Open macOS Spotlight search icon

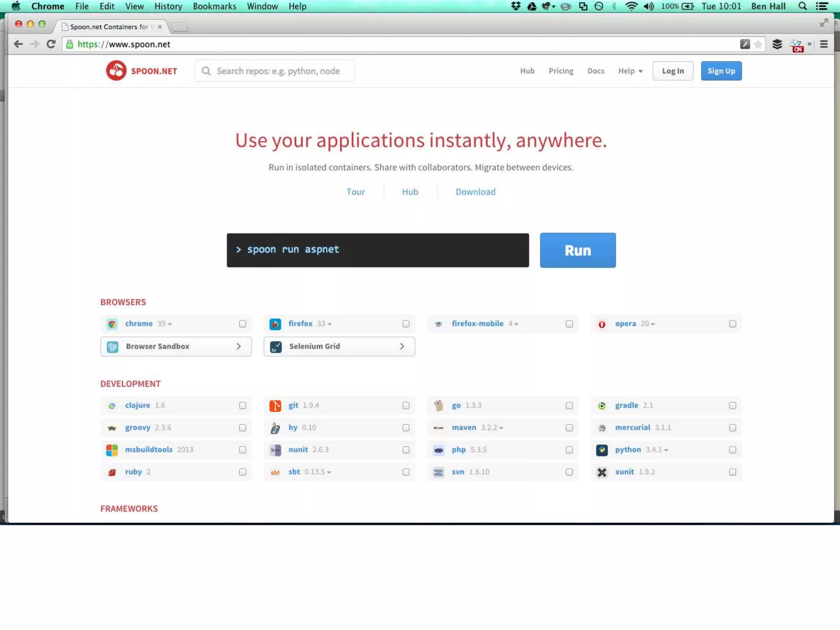[803, 6]
